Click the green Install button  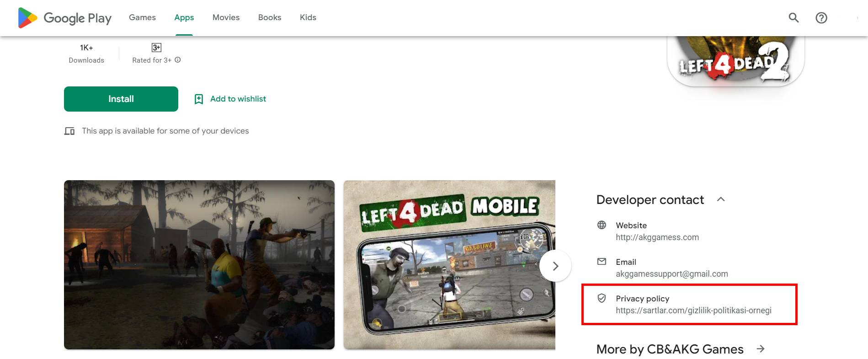point(121,99)
